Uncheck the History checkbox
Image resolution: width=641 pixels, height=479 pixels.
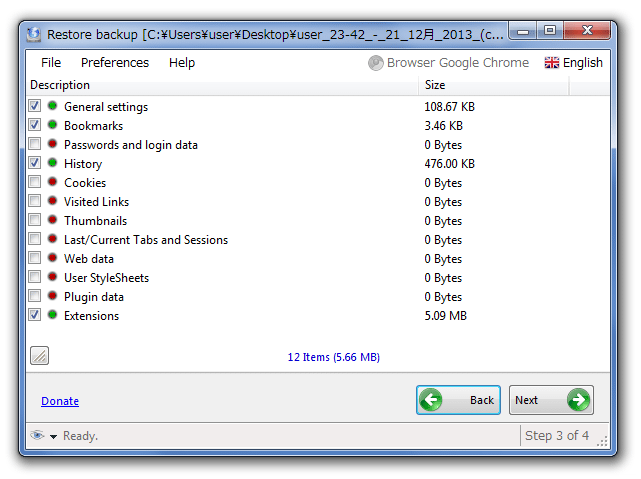(x=35, y=163)
